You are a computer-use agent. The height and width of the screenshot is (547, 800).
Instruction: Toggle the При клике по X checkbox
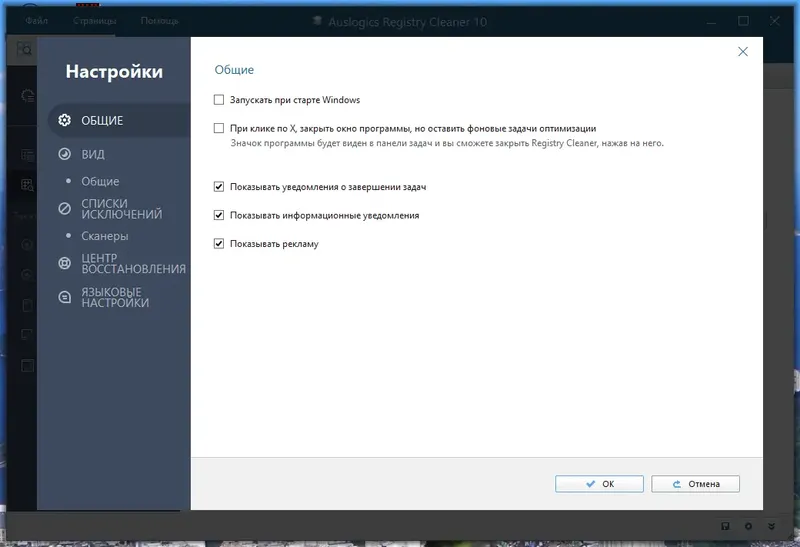click(x=219, y=128)
